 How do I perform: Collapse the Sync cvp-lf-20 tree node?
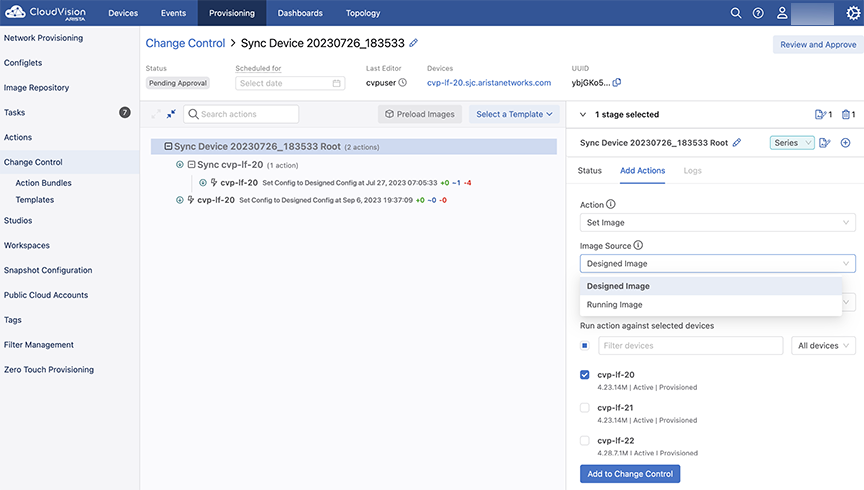191,165
